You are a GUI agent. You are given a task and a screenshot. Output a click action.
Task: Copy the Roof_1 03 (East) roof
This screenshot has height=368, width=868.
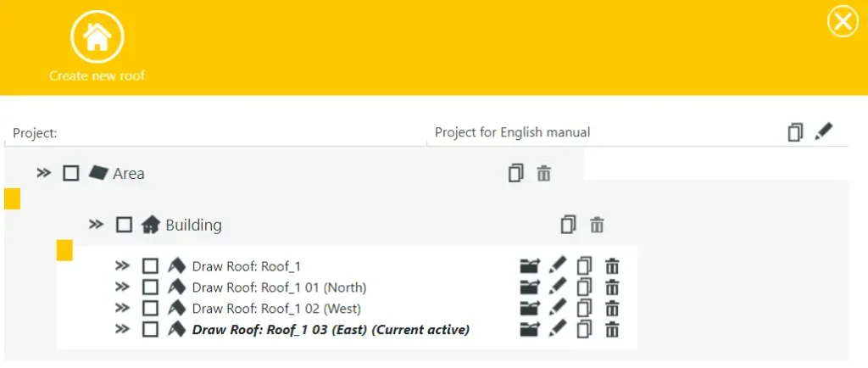(x=584, y=329)
